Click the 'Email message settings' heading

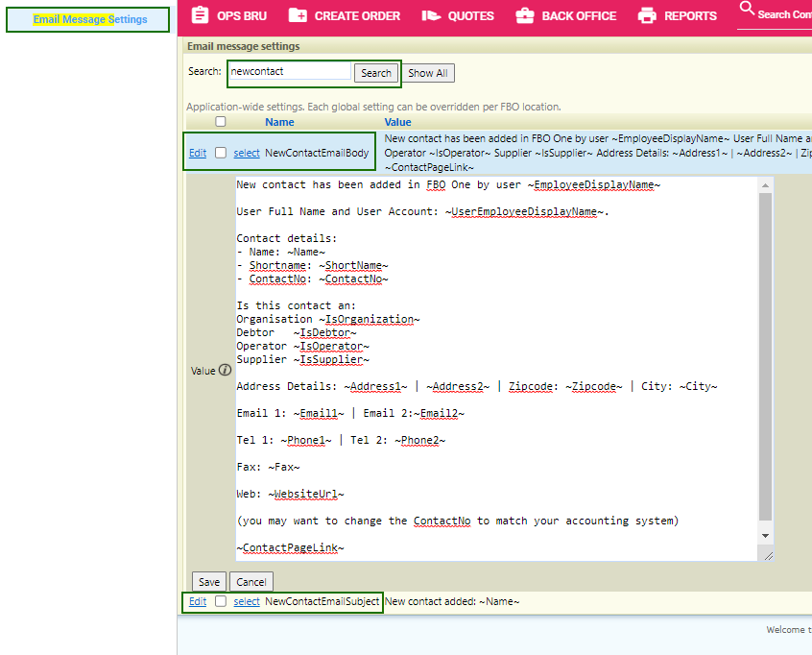click(244, 46)
